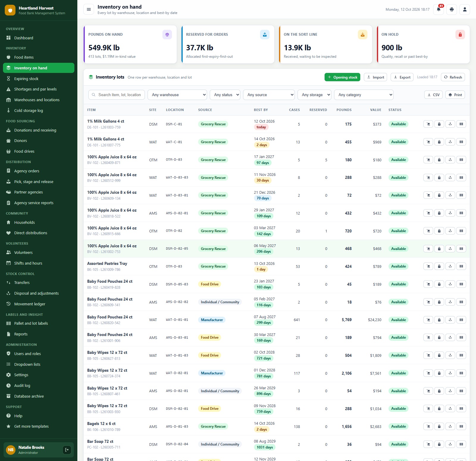Click the Export button

pos(402,77)
